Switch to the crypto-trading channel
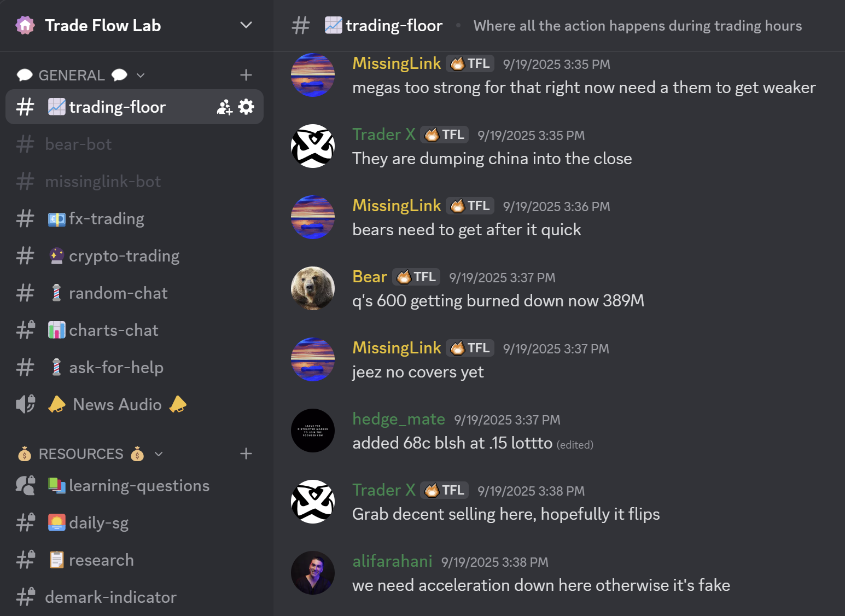Image resolution: width=845 pixels, height=616 pixels. click(x=124, y=256)
